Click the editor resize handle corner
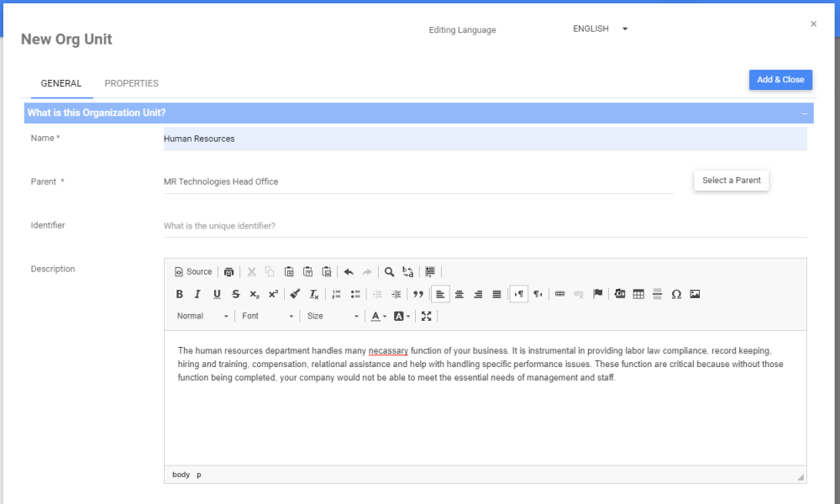 coord(801,476)
